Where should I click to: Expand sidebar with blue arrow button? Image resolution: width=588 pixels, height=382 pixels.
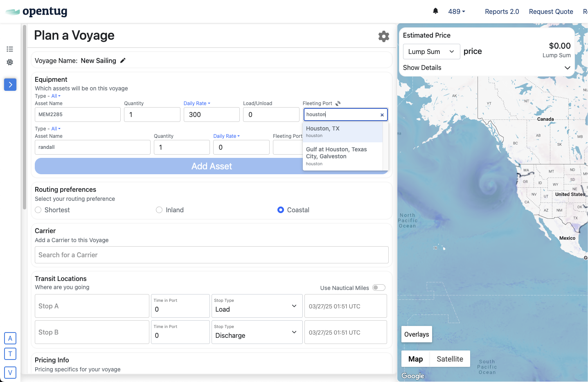pyautogui.click(x=10, y=85)
